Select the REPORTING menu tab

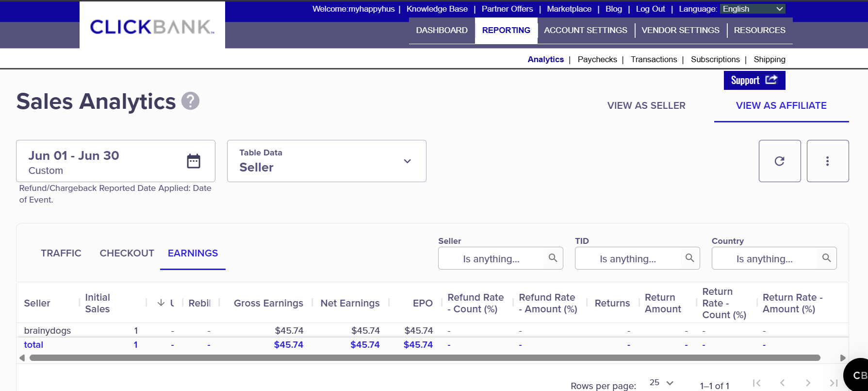coord(506,30)
